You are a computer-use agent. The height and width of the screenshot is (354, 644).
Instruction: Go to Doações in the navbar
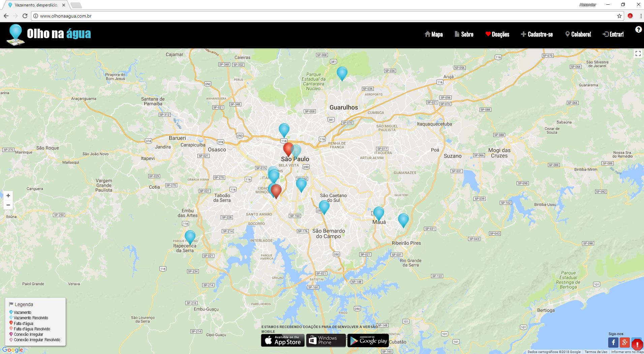coord(497,34)
